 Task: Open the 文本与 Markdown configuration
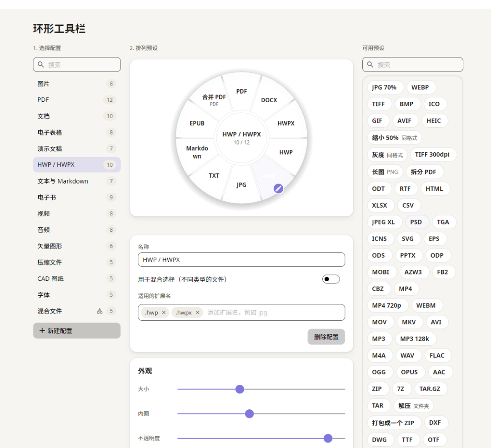tap(77, 181)
